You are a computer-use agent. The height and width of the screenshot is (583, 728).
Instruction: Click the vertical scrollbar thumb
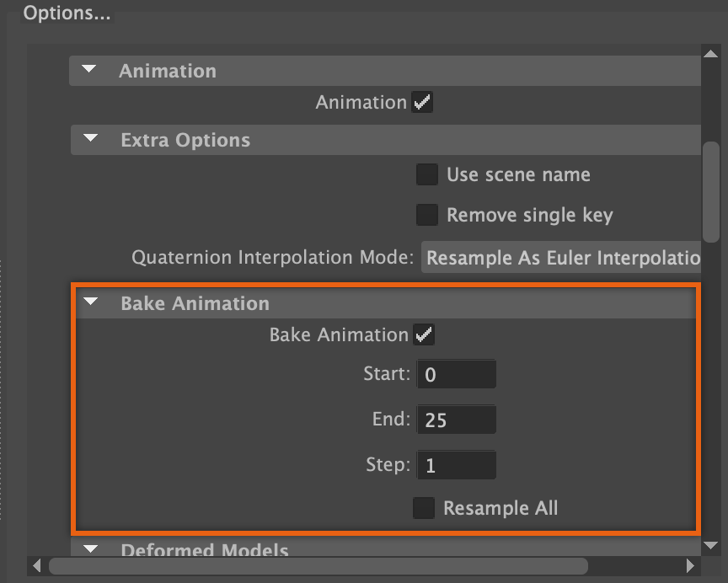[x=711, y=192]
